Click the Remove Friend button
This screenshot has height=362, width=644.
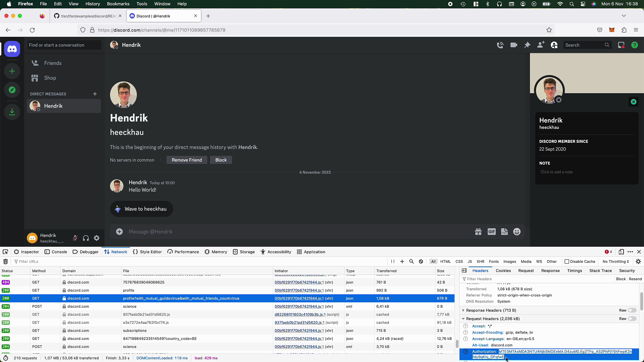point(186,160)
